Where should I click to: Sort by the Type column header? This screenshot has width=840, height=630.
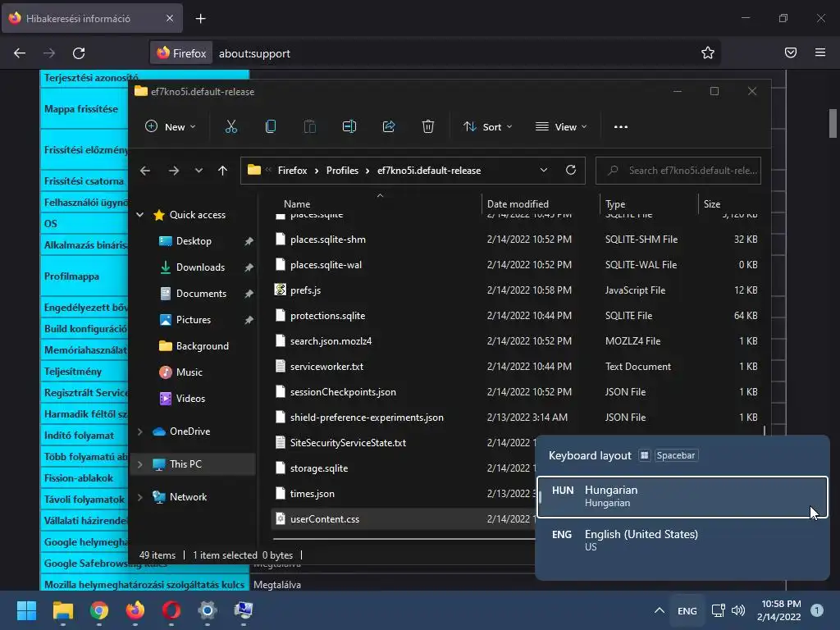point(615,204)
